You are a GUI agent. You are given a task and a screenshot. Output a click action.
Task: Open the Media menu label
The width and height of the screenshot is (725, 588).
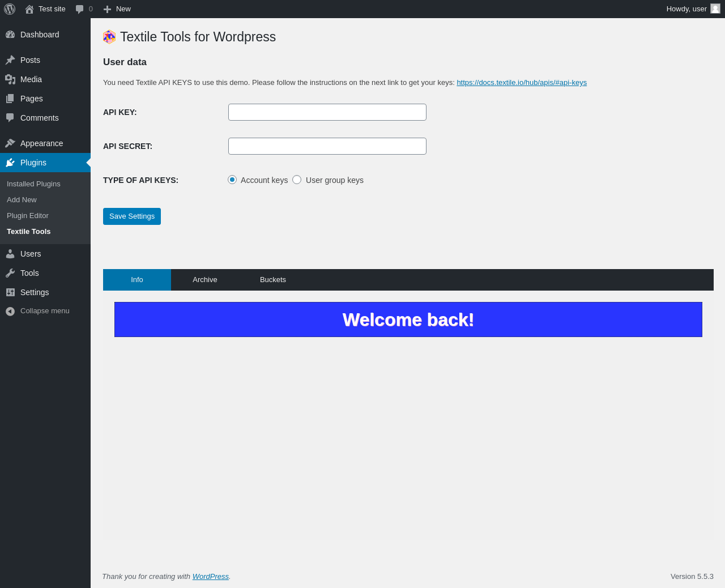click(31, 79)
